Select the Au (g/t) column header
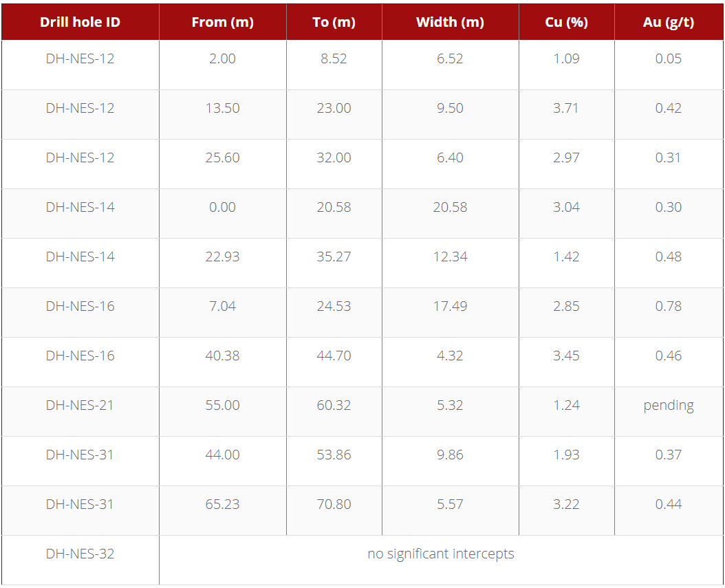The width and height of the screenshot is (725, 588). pos(669,22)
